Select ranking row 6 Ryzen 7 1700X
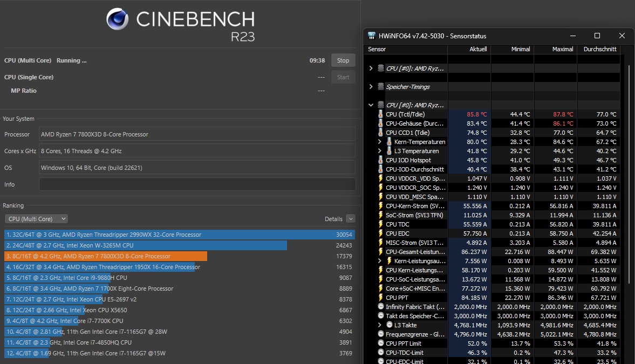635x364 pixels. pos(180,289)
